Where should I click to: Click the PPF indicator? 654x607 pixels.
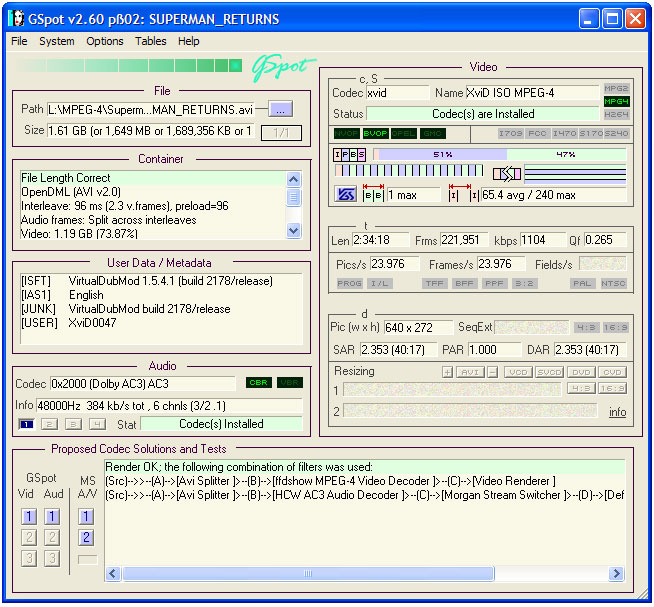494,284
